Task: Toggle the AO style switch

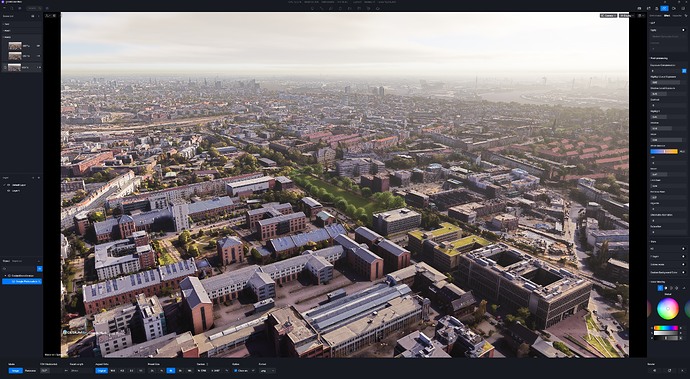Action: pyautogui.click(x=683, y=249)
